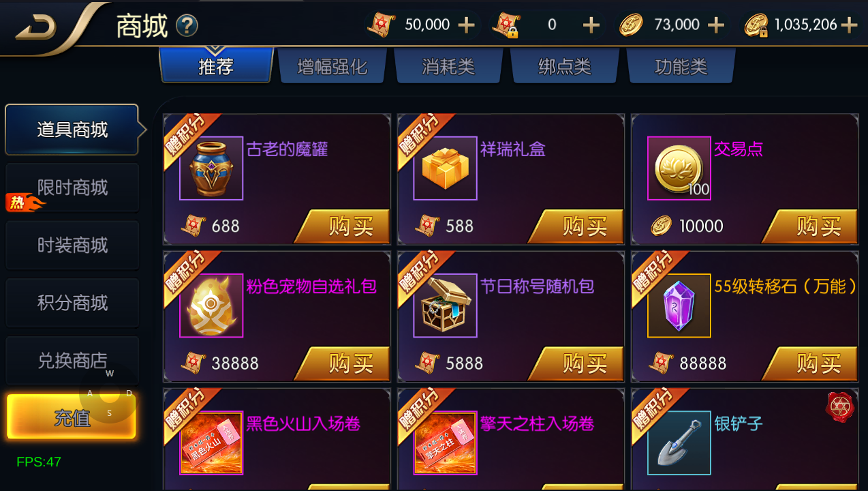The height and width of the screenshot is (491, 868).
Task: Tap the plus next to locked coupon 0
Action: click(x=591, y=25)
